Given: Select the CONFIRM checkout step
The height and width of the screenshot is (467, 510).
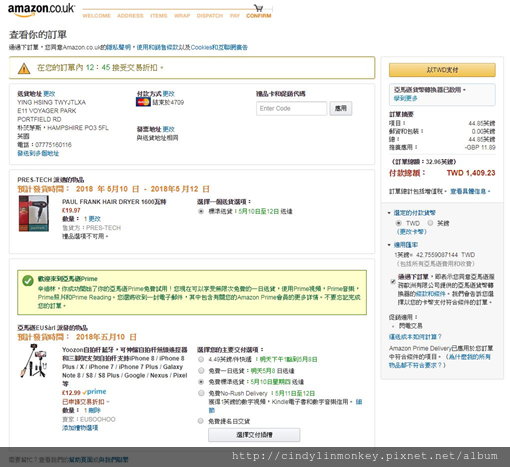Looking at the screenshot, I should [259, 16].
